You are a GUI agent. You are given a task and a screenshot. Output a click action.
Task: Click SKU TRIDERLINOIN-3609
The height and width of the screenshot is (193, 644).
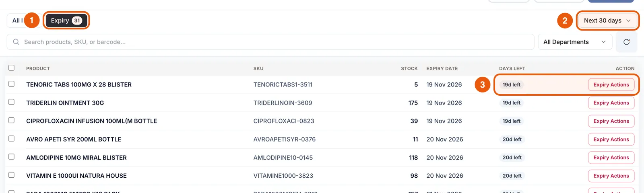pyautogui.click(x=283, y=103)
